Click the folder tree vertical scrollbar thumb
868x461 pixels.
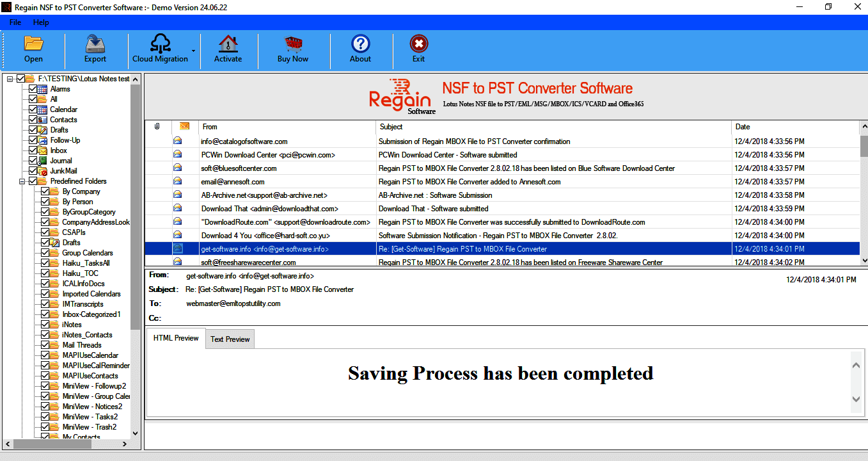pos(135,206)
